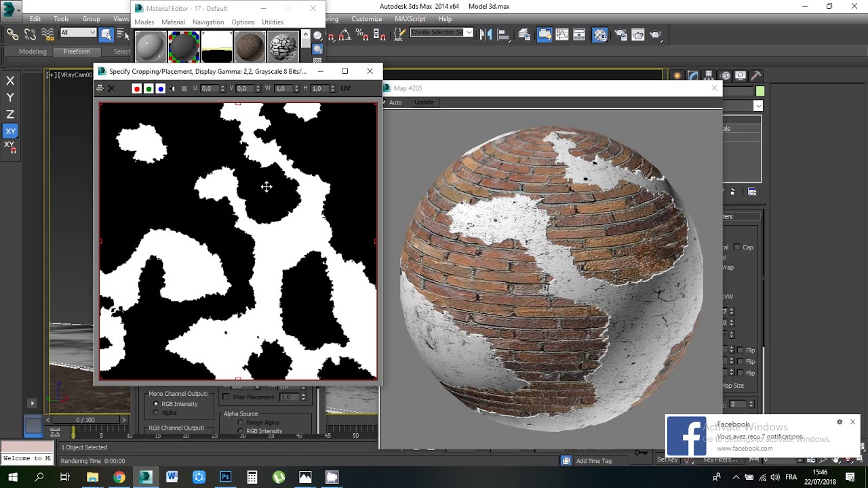Viewport: 868px width, 488px height.
Task: Click the Auto button in Map #205 window
Action: pos(395,102)
